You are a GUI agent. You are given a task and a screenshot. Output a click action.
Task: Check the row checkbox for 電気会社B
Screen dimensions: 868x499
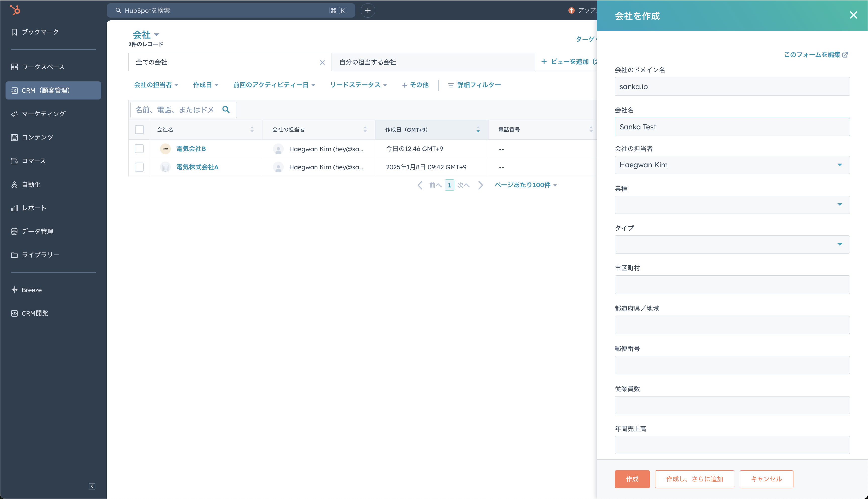point(139,149)
